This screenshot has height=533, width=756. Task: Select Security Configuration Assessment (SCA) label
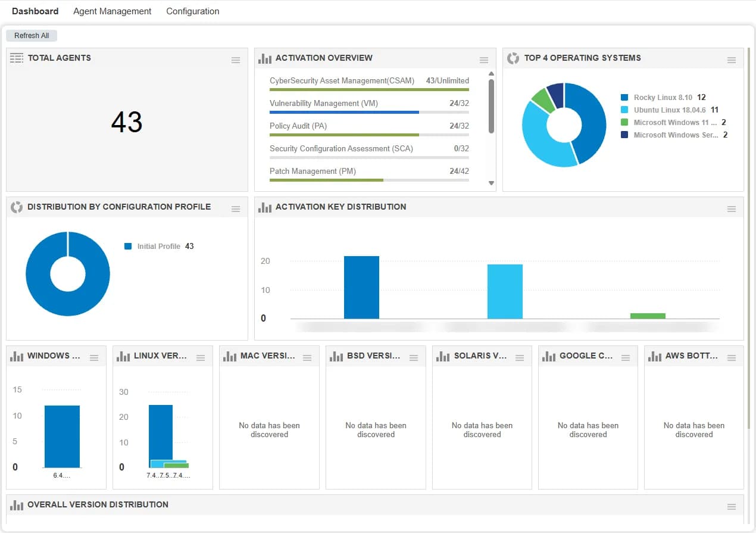coord(341,148)
